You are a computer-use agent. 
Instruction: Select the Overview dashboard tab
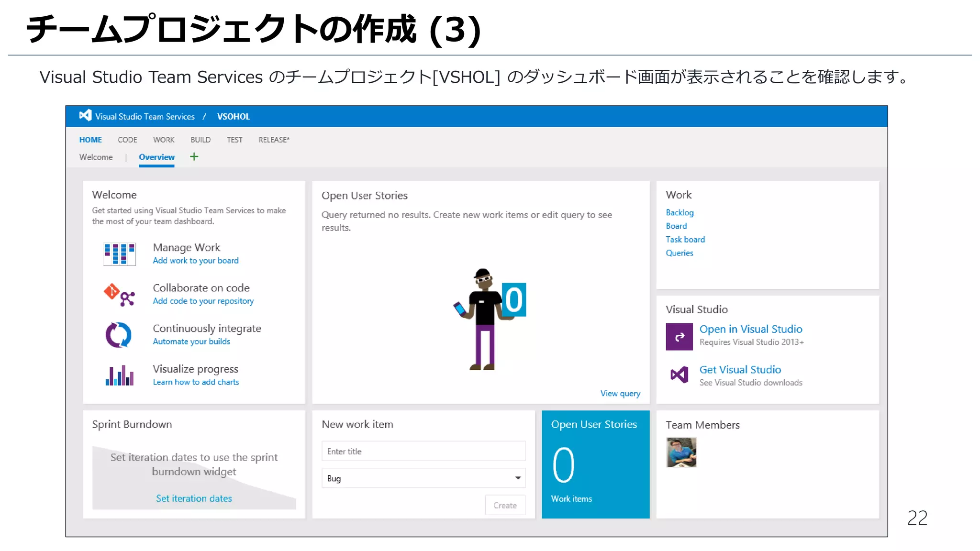coord(156,157)
